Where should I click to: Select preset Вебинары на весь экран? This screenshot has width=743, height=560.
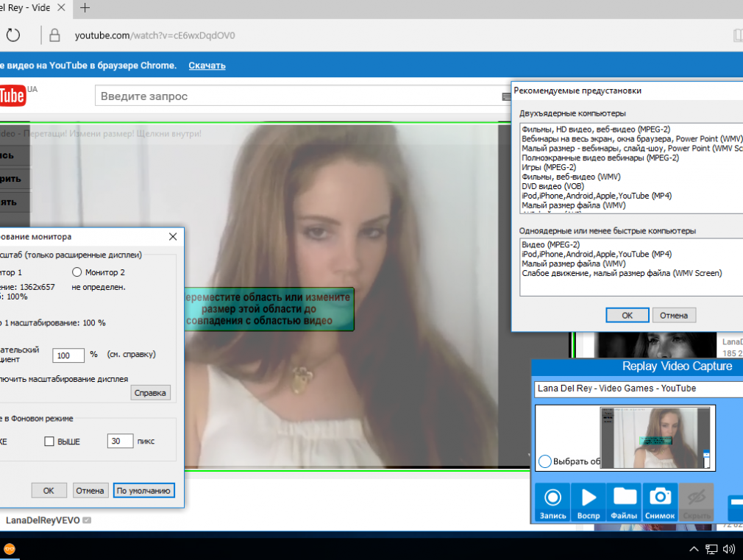click(632, 138)
